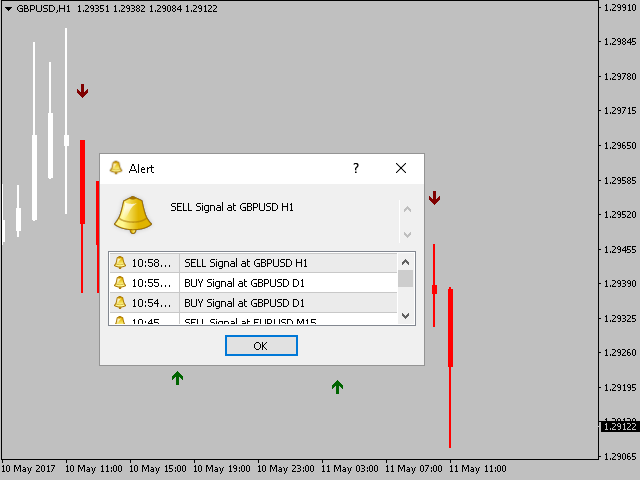The width and height of the screenshot is (640, 480).
Task: Click the last long red candle on chart
Action: 450,367
